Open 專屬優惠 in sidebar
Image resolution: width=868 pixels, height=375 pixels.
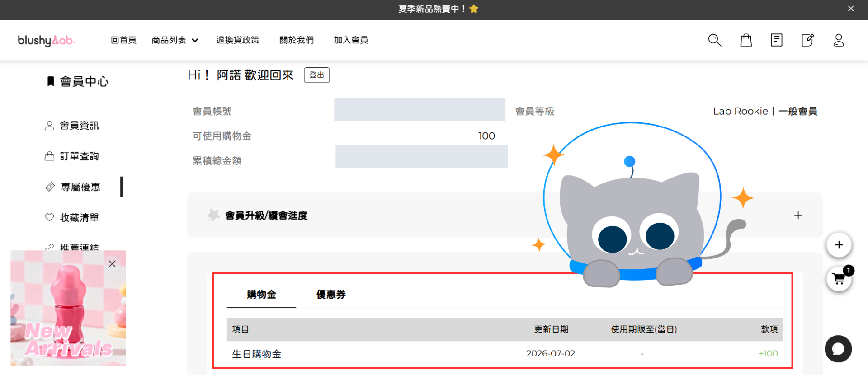80,187
